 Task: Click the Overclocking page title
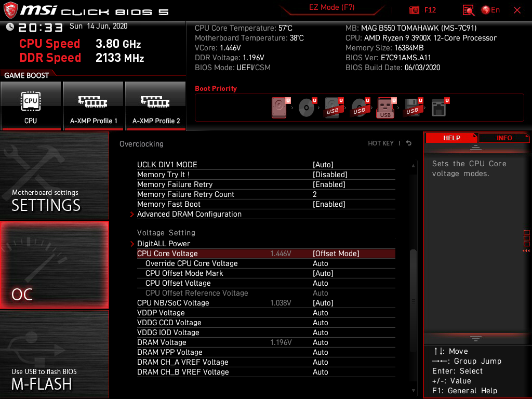(x=141, y=144)
